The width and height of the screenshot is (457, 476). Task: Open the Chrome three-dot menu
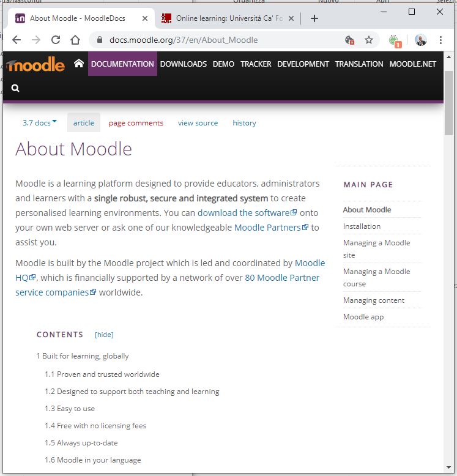tap(440, 40)
